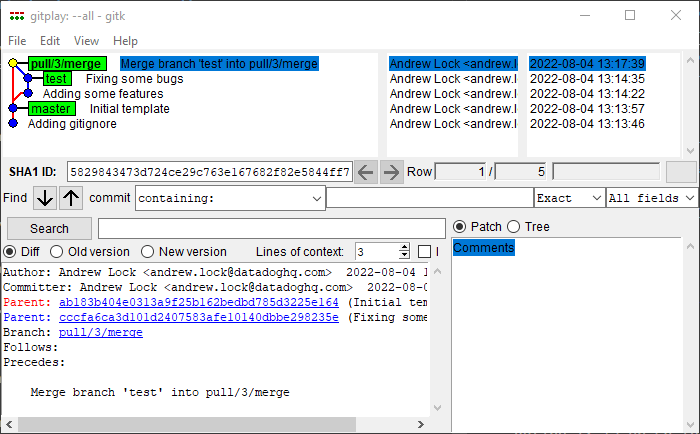Screen dimensions: 700x434
Task: Click right arrow of diff pane horizontal scrollbar
Action: (421, 424)
